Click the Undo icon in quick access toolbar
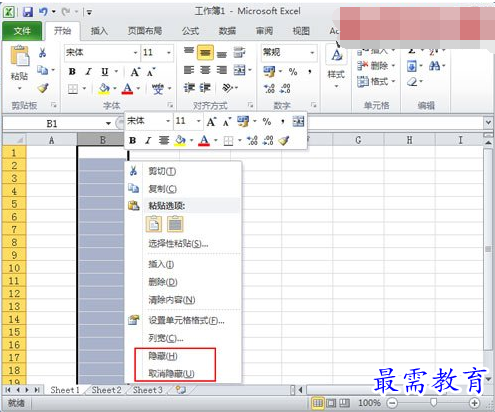495x412 pixels. (44, 12)
